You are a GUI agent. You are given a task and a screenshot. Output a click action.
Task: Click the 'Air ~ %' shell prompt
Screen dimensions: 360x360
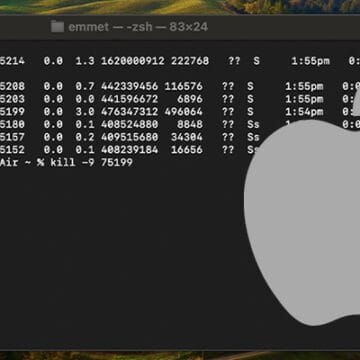(x=22, y=162)
